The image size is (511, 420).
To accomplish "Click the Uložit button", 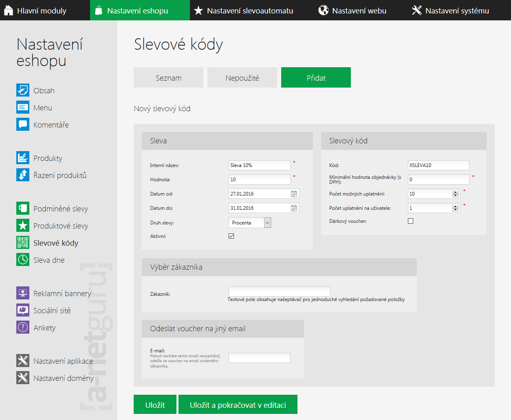I will coord(155,405).
